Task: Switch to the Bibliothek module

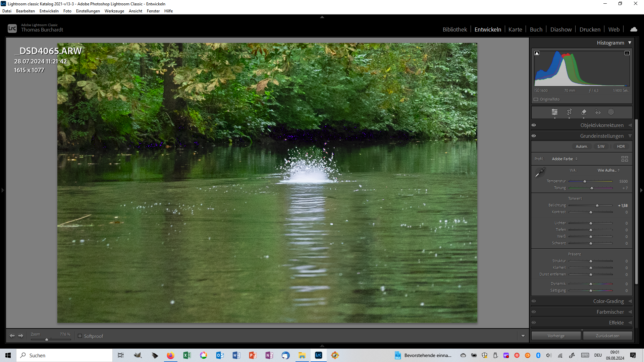Action: 454,29
